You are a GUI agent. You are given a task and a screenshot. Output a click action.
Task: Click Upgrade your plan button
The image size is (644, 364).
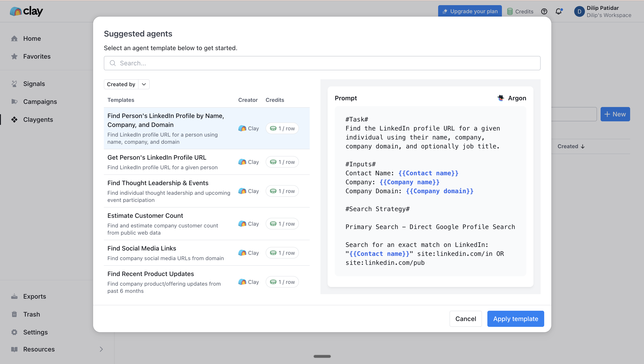470,11
